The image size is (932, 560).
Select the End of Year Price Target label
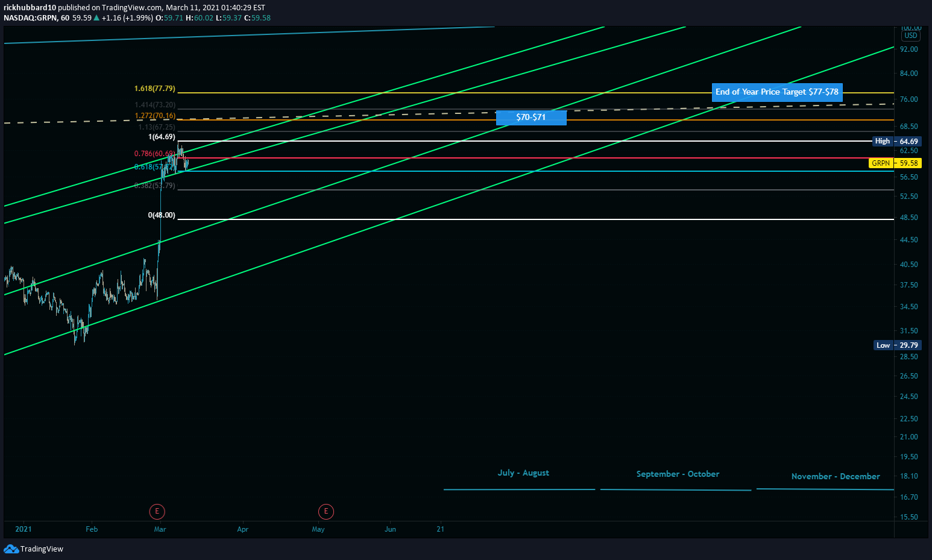pos(777,92)
